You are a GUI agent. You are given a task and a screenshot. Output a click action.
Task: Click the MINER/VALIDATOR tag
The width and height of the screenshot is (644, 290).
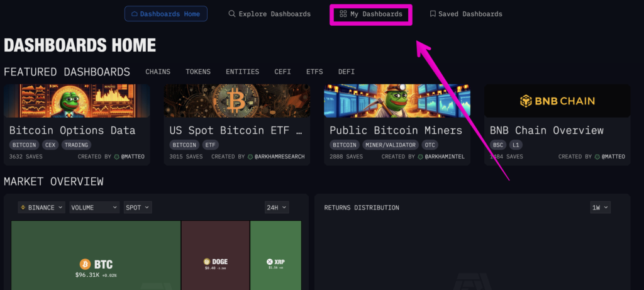390,145
